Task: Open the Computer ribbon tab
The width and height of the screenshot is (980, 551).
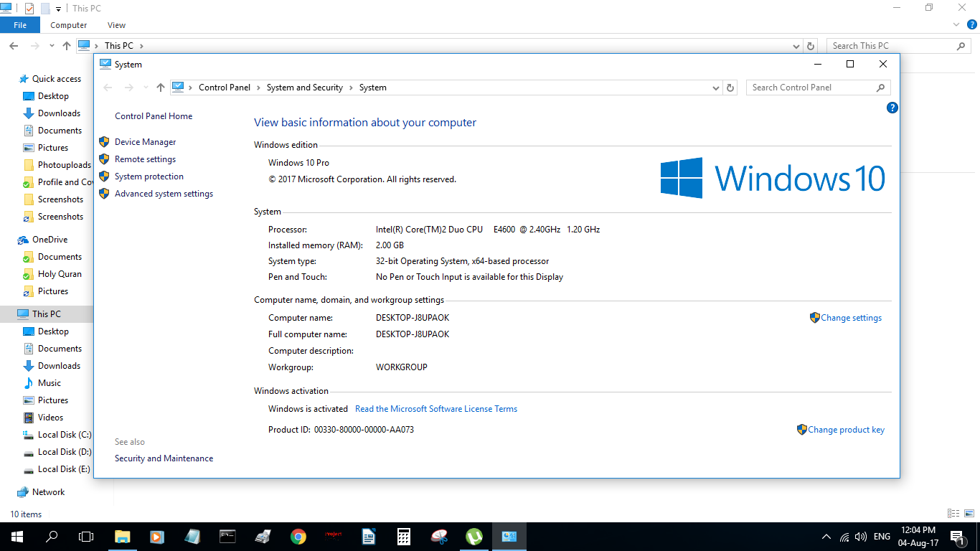Action: pos(69,25)
